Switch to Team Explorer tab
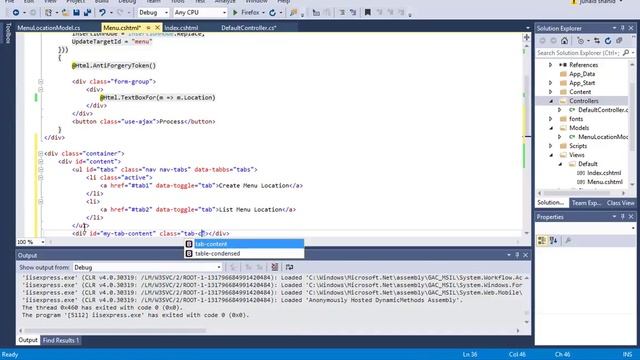Viewport: 640px width, 360px height. pyautogui.click(x=586, y=203)
